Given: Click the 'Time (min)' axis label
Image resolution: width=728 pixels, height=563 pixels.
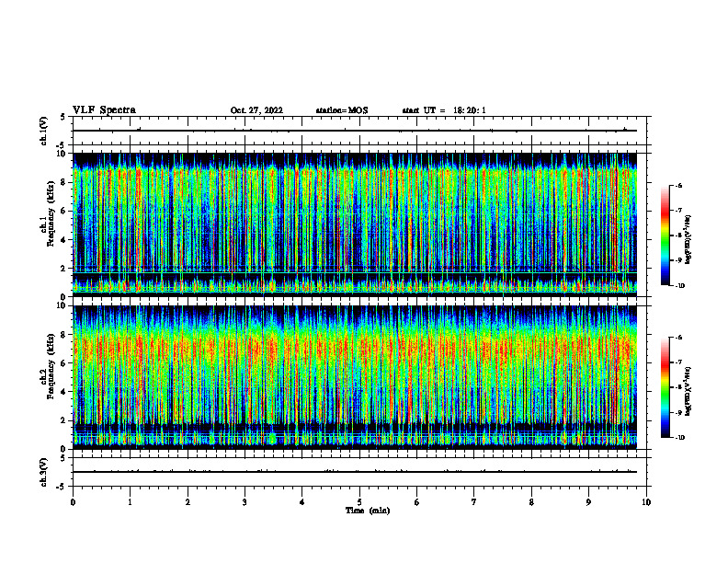Looking at the screenshot, I should coord(368,511).
